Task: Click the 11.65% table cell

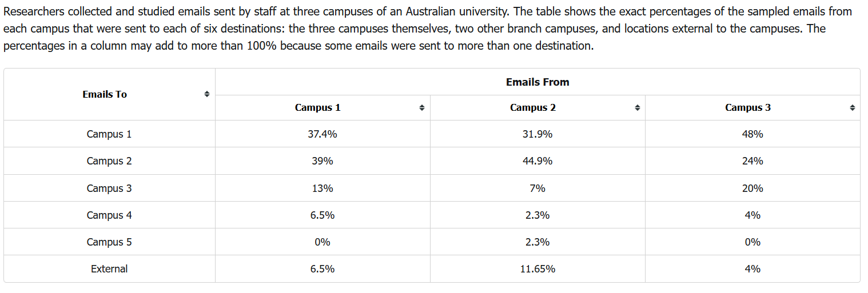Action: [537, 269]
